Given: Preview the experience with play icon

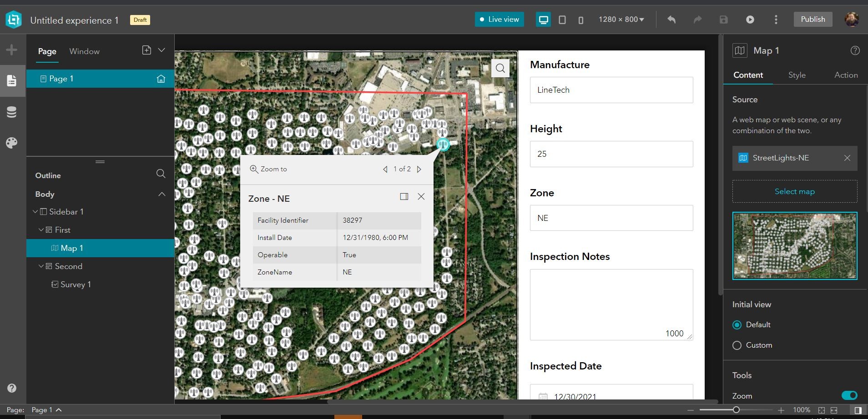Looking at the screenshot, I should tap(750, 20).
